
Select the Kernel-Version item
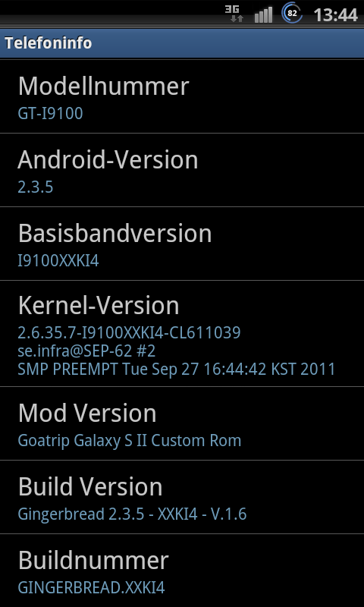point(182,333)
